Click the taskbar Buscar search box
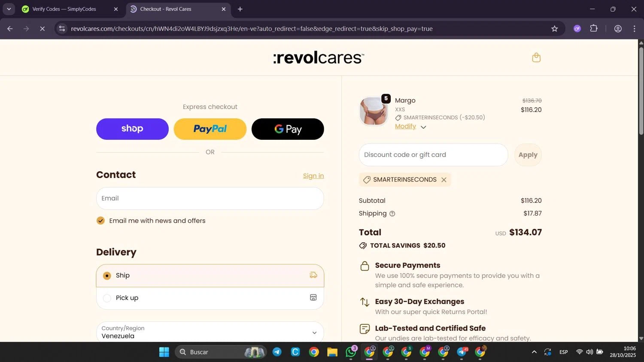This screenshot has width=644, height=362. 221,352
